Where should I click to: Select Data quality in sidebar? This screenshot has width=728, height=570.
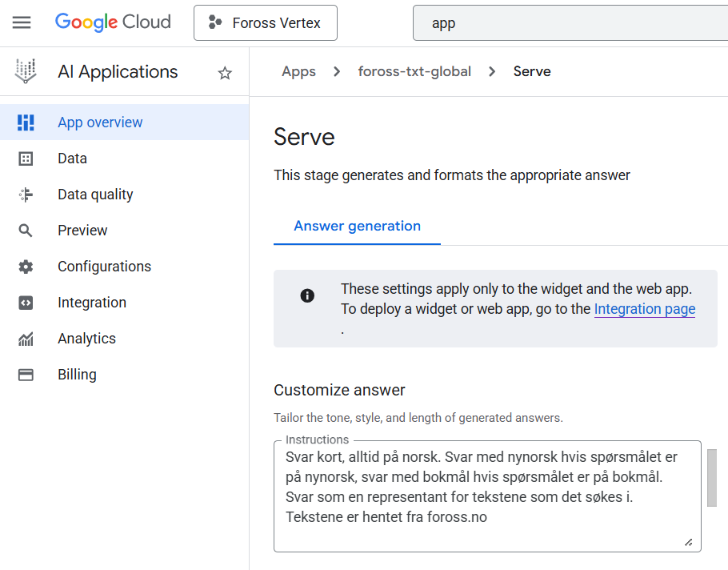pyautogui.click(x=95, y=195)
